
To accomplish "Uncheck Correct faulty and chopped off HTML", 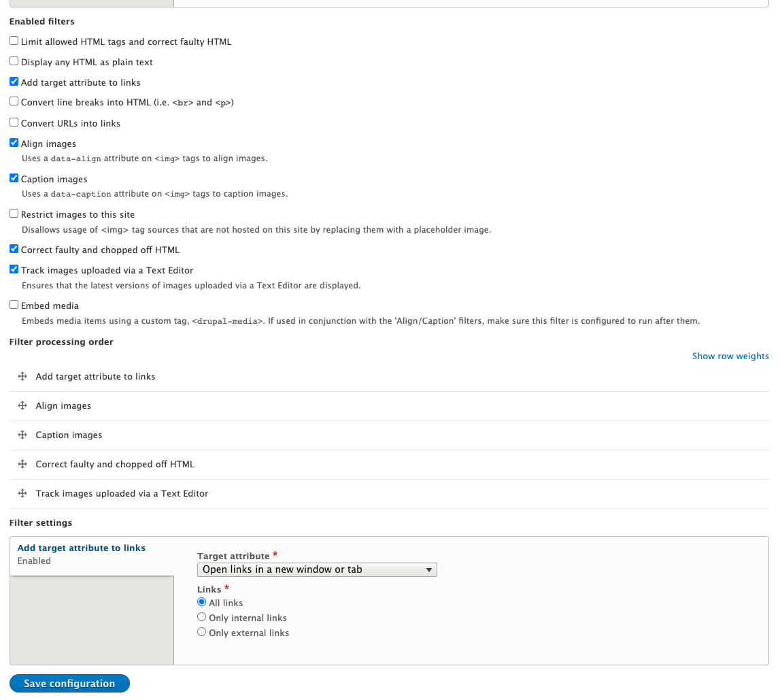I will [x=13, y=248].
